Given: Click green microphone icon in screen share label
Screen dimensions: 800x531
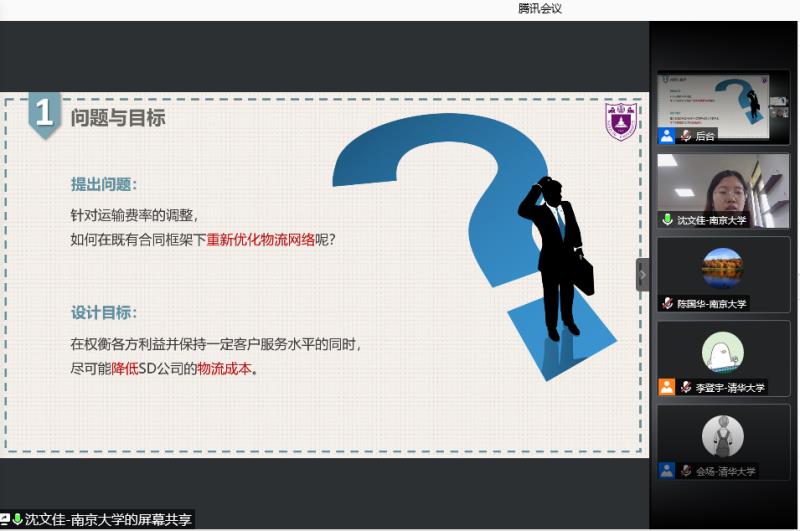Looking at the screenshot, I should pyautogui.click(x=18, y=520).
